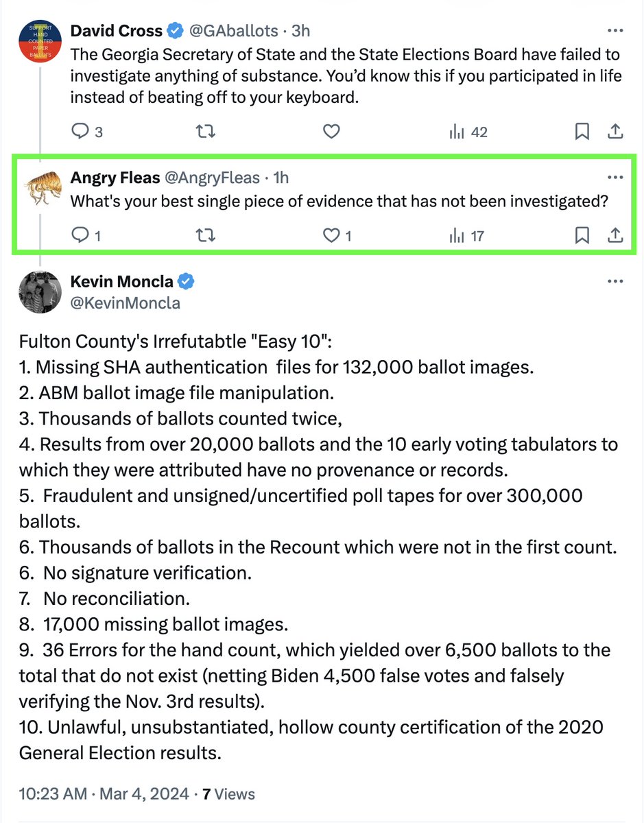Image resolution: width=644 pixels, height=823 pixels.
Task: Open more options on Kevin Moncla's tweet
Action: pos(615,282)
